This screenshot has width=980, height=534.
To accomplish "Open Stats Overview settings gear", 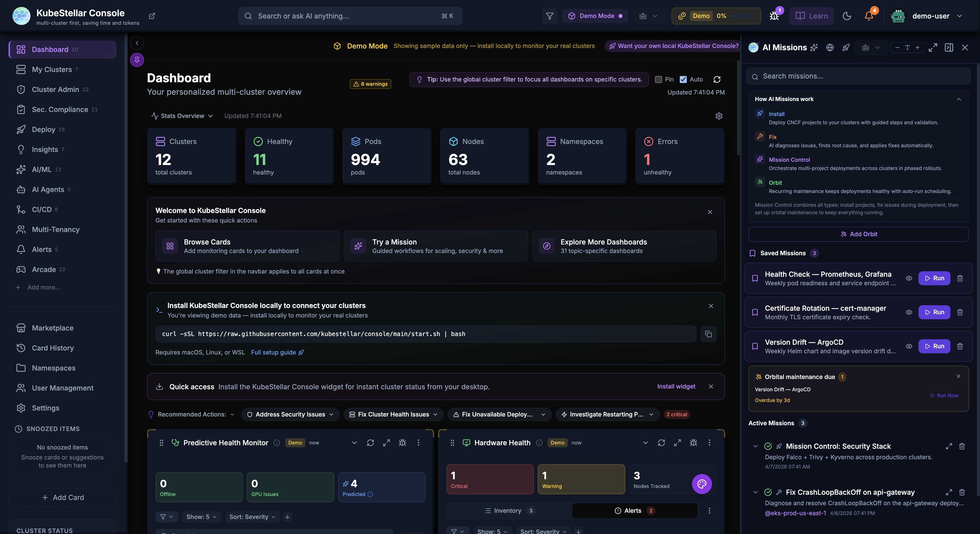I will (719, 116).
